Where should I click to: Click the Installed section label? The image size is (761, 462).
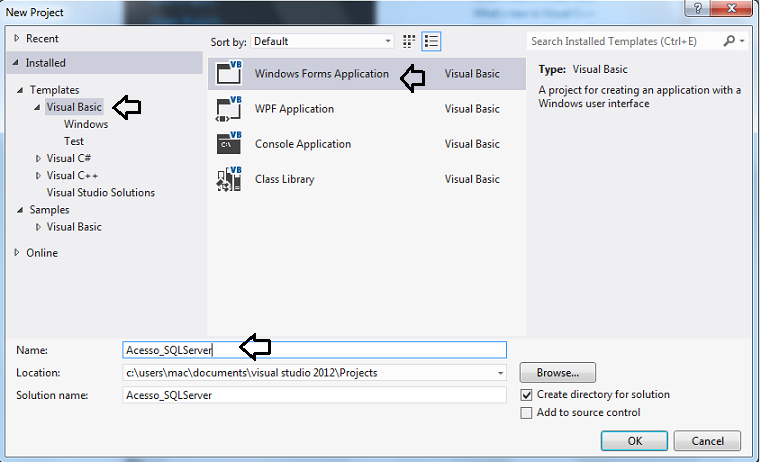46,63
